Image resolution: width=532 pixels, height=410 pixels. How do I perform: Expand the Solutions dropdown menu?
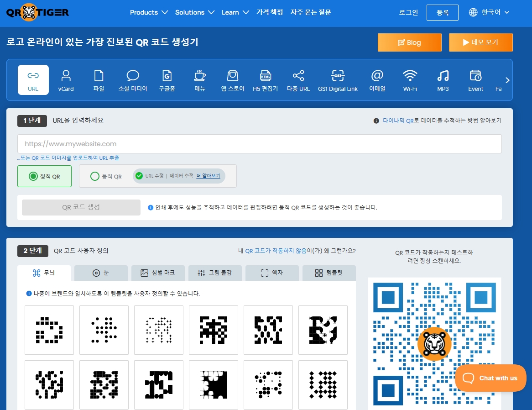[x=195, y=12]
